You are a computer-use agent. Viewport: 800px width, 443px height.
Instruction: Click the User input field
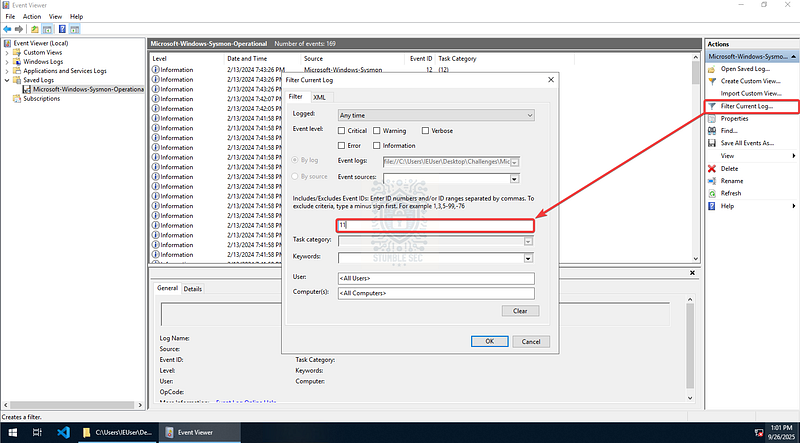(x=436, y=278)
